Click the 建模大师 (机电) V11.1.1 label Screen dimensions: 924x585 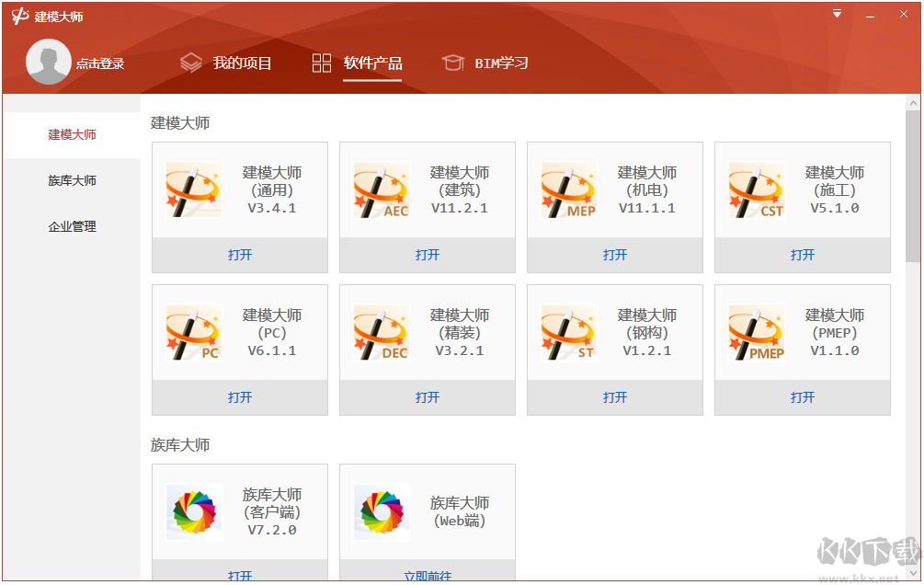647,189
